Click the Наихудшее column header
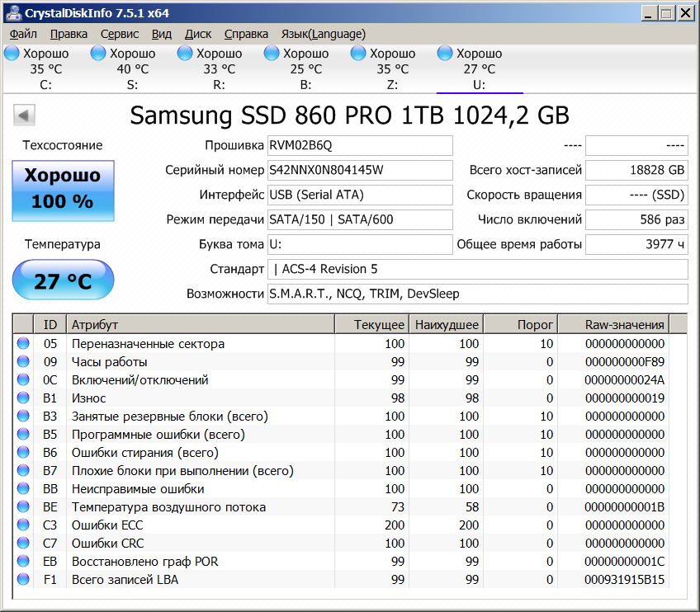 (x=446, y=324)
